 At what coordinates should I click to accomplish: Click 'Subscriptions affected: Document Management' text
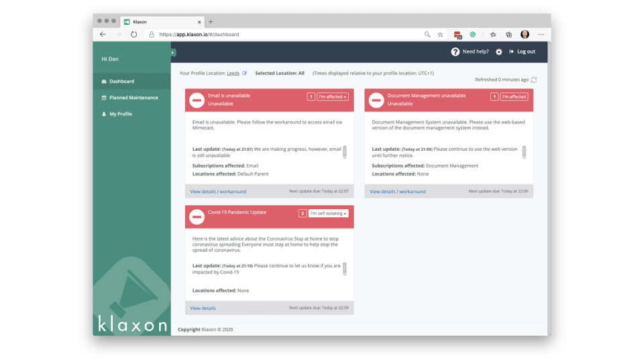coord(425,166)
